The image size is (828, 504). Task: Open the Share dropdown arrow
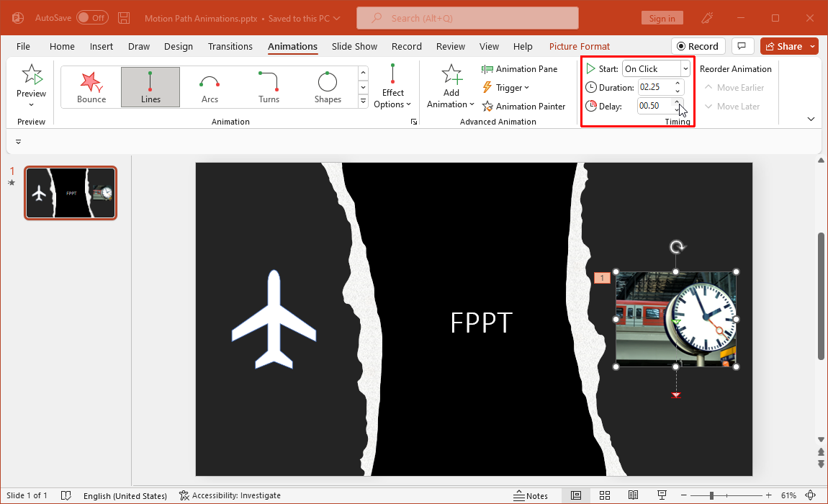(x=813, y=47)
